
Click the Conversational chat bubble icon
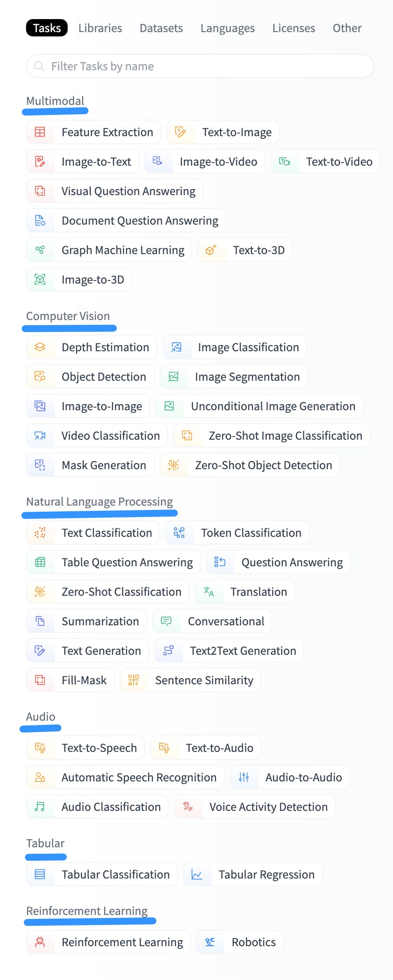167,621
